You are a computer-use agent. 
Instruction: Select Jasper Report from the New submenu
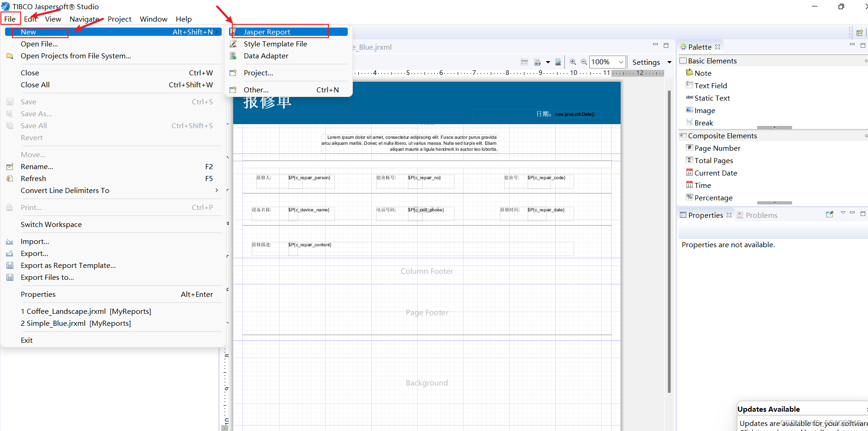pyautogui.click(x=267, y=32)
